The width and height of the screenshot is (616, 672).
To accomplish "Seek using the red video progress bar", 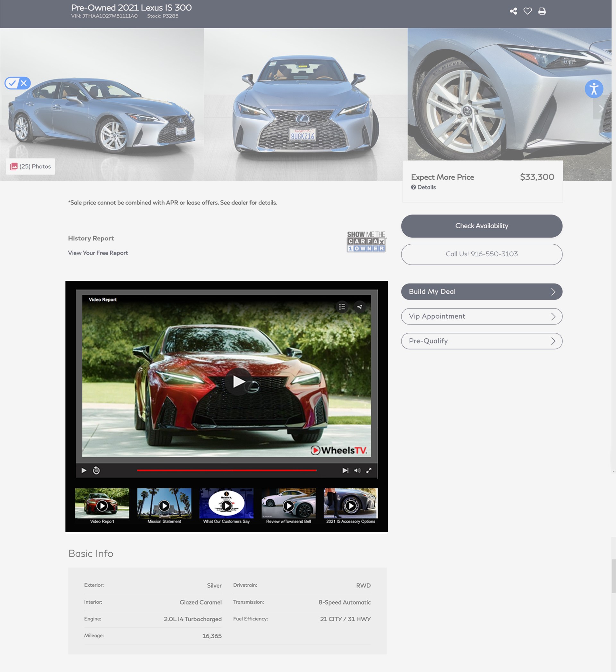I will point(227,470).
